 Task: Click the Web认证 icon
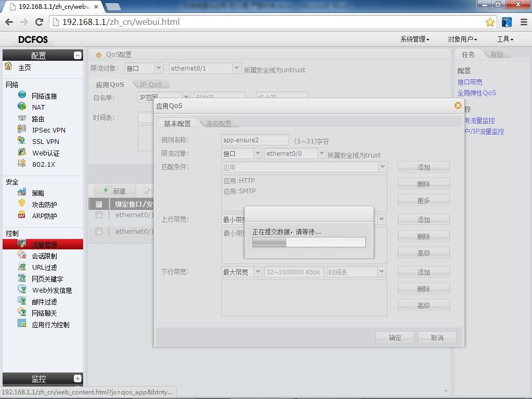point(22,152)
